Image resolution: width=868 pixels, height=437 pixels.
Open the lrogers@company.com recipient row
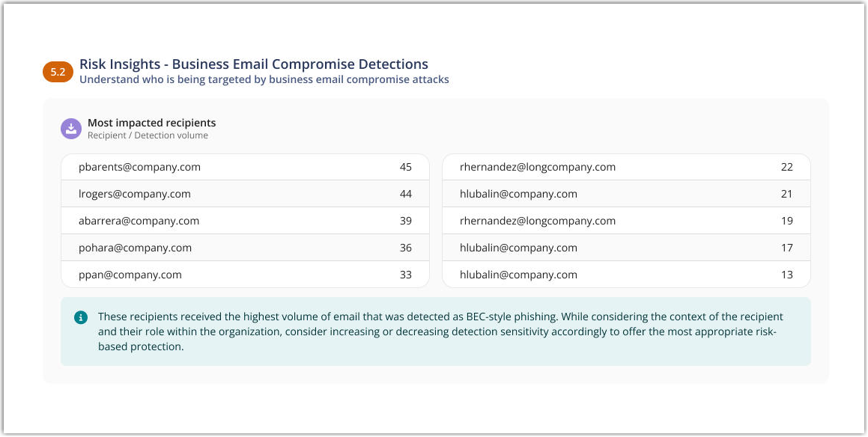[135, 194]
